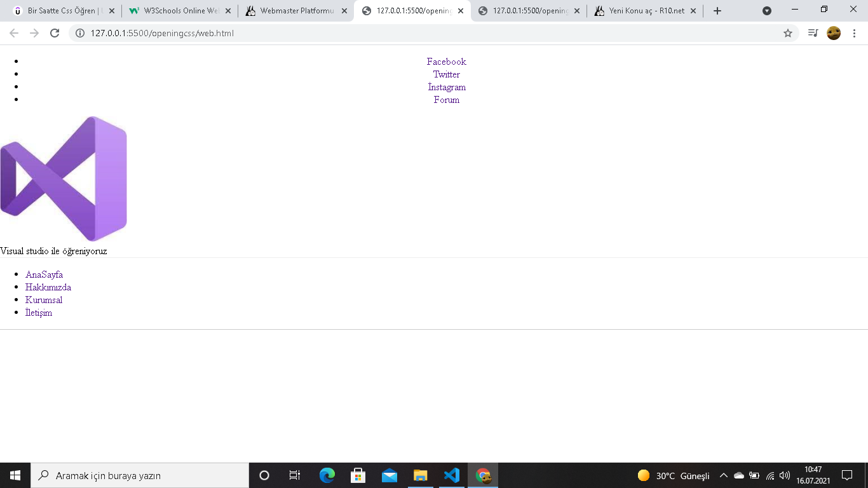Open weather widget 30°C Güneşli

click(674, 475)
